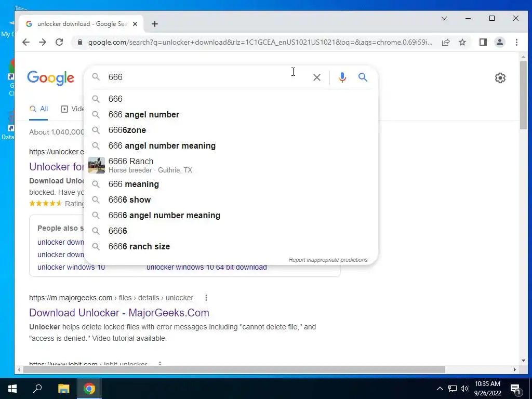Click the Unlocker result title link

pos(56,167)
